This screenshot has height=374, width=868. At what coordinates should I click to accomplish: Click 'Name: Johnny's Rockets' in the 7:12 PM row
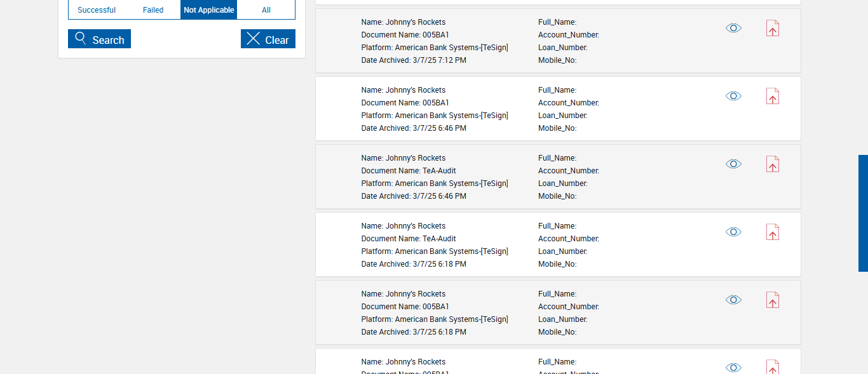coord(403,22)
